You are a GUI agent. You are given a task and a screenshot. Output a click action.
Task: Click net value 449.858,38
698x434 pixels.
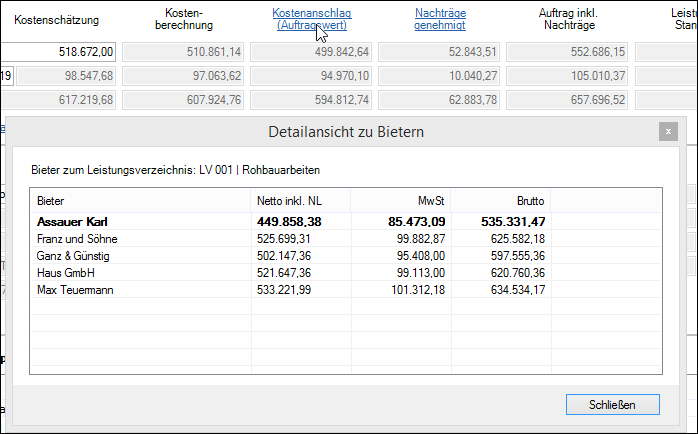coord(289,222)
